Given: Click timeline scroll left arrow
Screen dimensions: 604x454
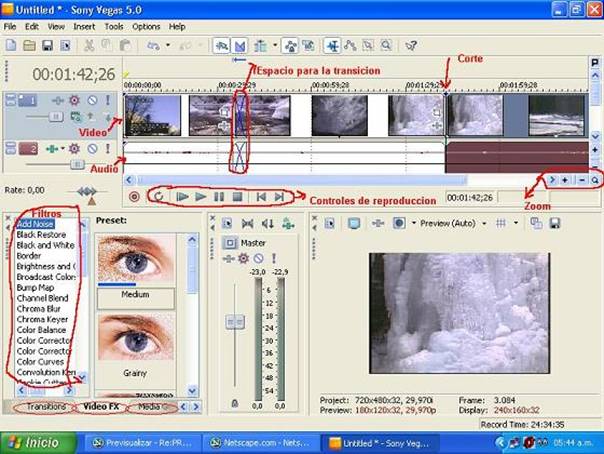Looking at the screenshot, I should [x=129, y=180].
